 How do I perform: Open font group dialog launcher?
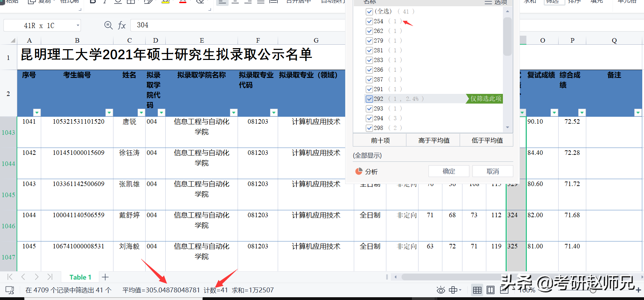(x=210, y=9)
